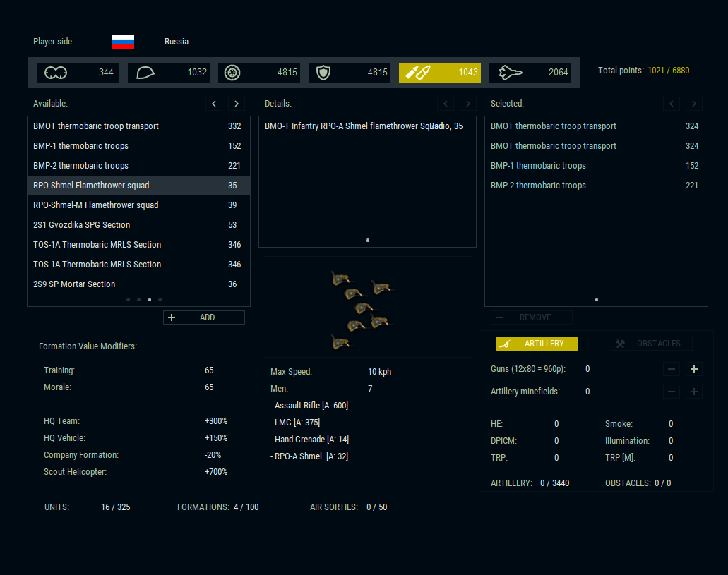This screenshot has width=728, height=575.
Task: Select 2S1 Gvozdika SPG Section row
Action: [x=138, y=224]
